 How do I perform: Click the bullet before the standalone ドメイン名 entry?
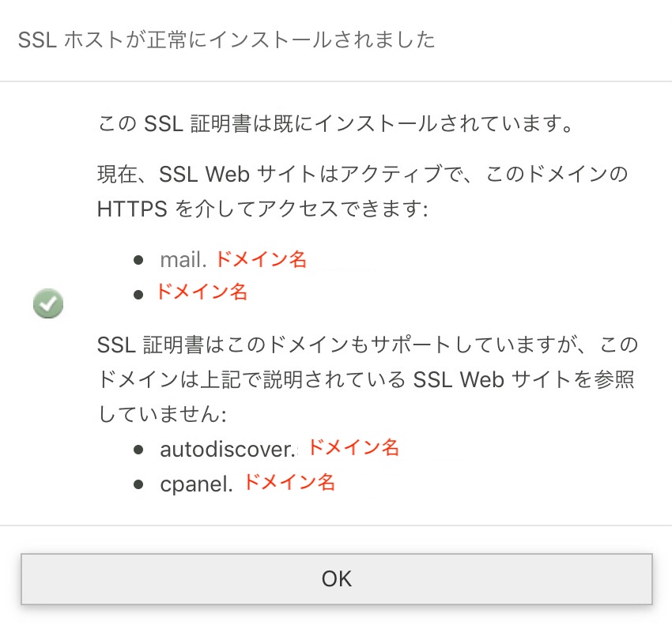(138, 295)
